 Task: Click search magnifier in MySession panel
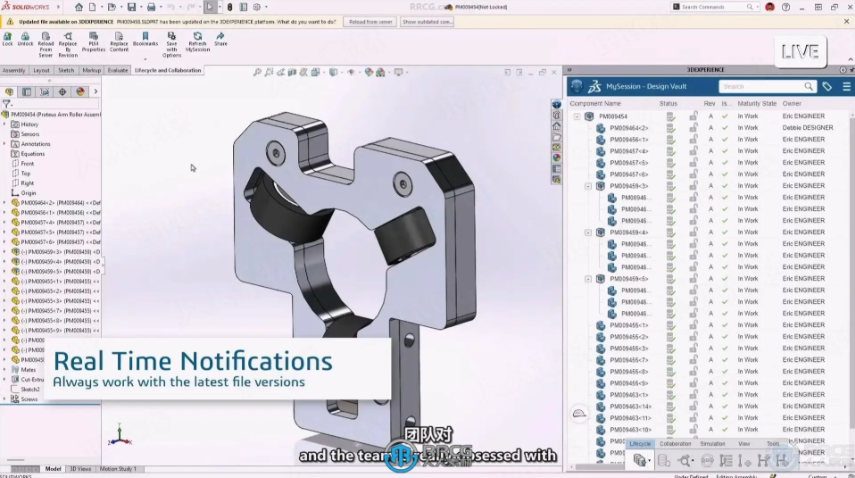pyautogui.click(x=808, y=86)
